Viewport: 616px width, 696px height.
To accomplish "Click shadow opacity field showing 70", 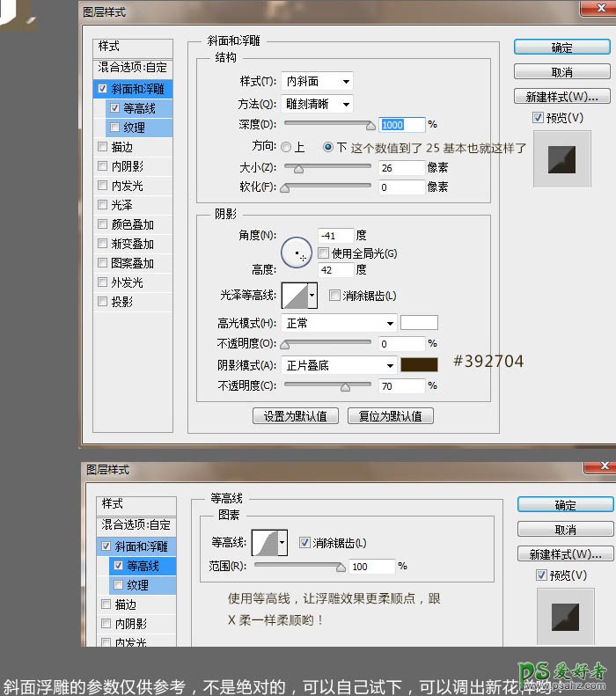I will point(401,386).
